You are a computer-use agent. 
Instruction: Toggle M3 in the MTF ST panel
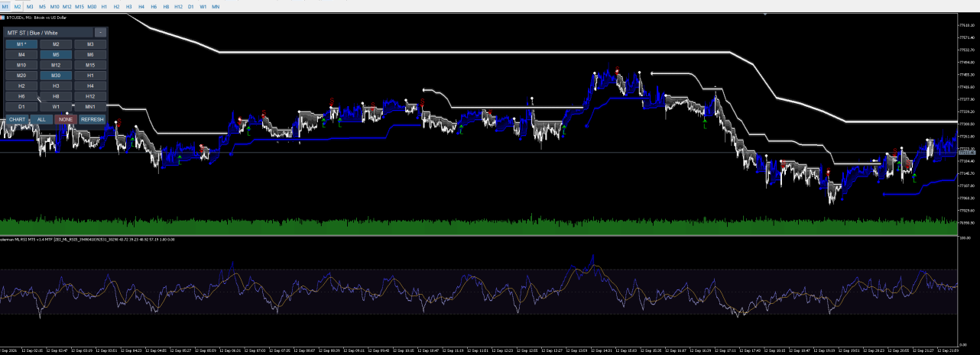(90, 44)
